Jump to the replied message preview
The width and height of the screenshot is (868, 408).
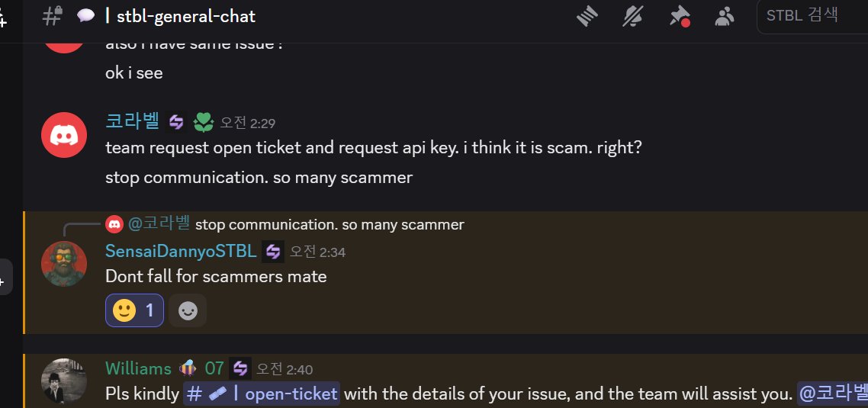(330, 224)
